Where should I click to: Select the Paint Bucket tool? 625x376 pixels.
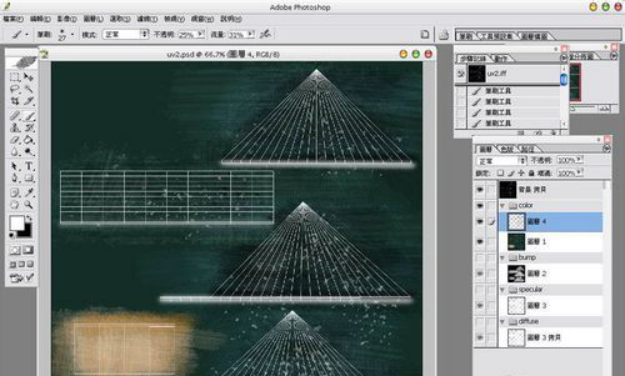(29, 140)
